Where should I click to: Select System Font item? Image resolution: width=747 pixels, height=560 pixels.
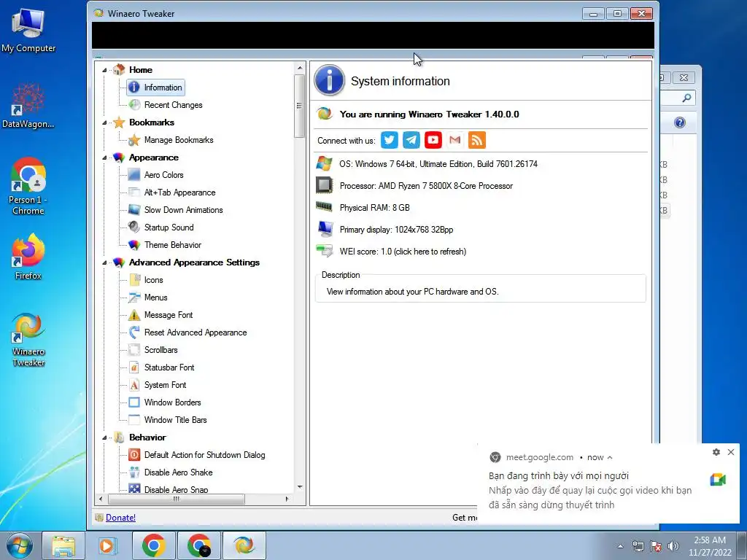[165, 385]
